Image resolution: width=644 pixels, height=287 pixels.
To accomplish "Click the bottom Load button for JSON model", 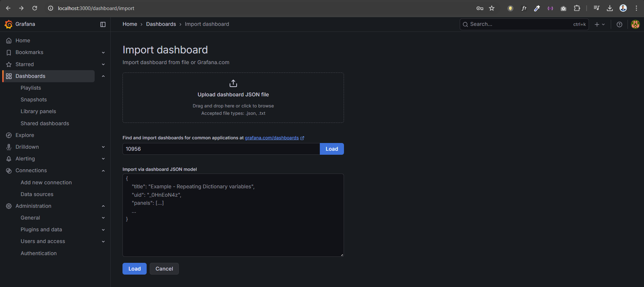I will (135, 269).
